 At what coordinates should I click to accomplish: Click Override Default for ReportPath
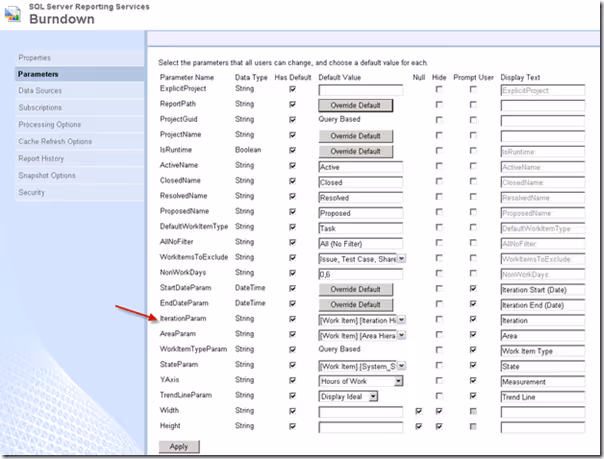point(356,105)
